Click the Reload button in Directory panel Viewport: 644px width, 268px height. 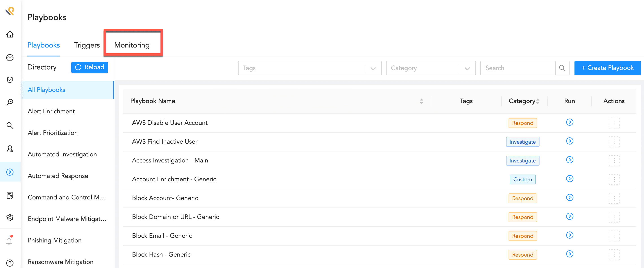tap(89, 67)
